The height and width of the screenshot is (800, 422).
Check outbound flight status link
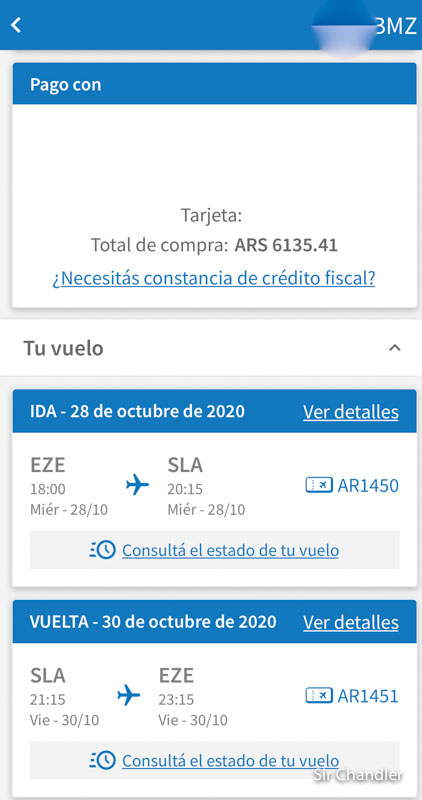(230, 550)
